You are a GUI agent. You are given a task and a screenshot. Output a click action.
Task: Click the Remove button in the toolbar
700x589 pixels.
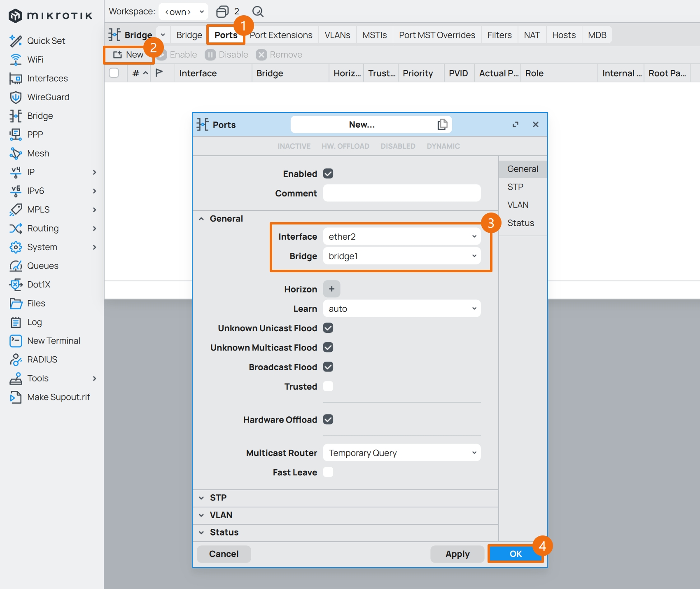point(279,54)
